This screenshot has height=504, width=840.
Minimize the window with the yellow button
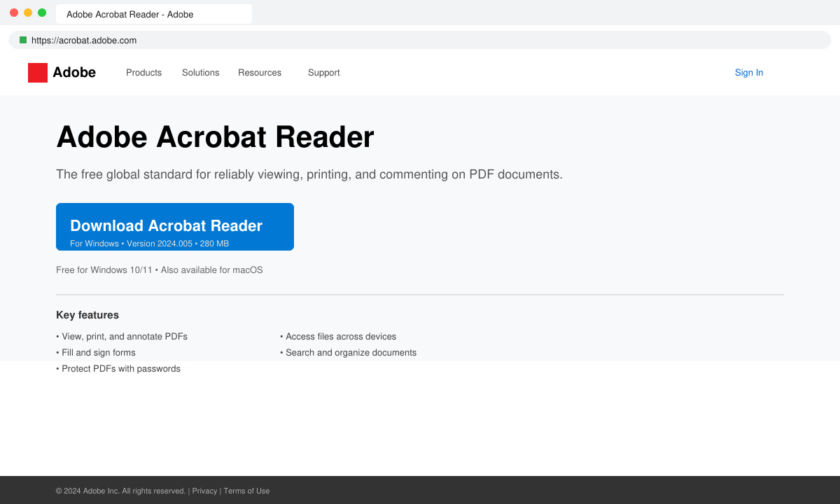point(28,13)
